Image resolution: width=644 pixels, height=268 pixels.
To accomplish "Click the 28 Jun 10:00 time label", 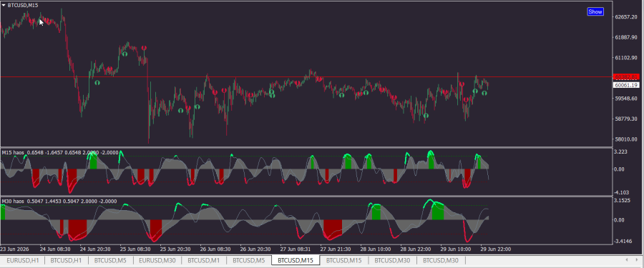I will click(376, 249).
